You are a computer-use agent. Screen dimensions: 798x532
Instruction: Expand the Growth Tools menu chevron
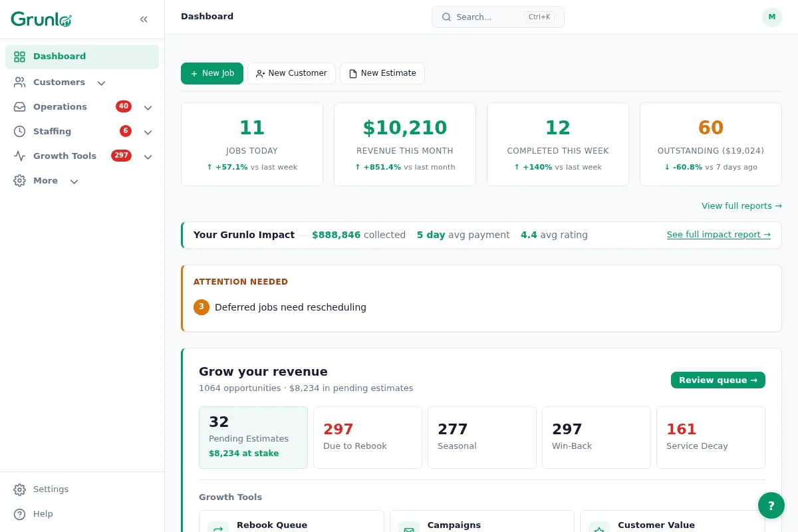click(x=148, y=157)
